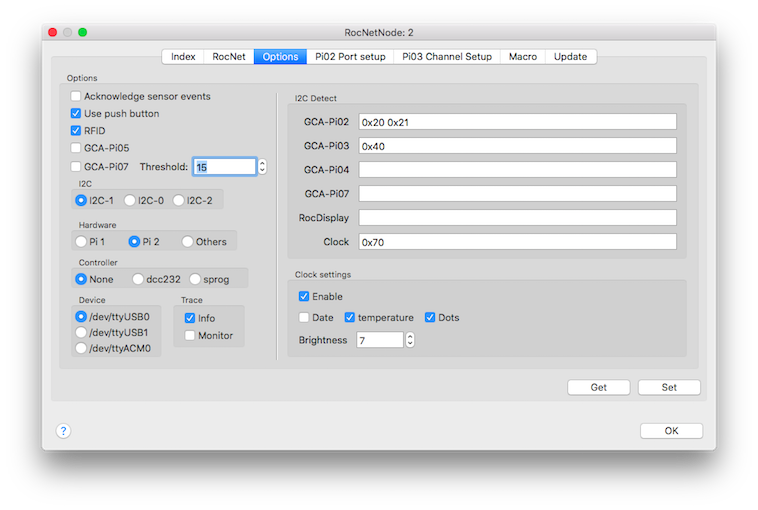Switch to the Pi02 Port setup tab
Viewport: 758px width, 510px height.
click(x=349, y=57)
